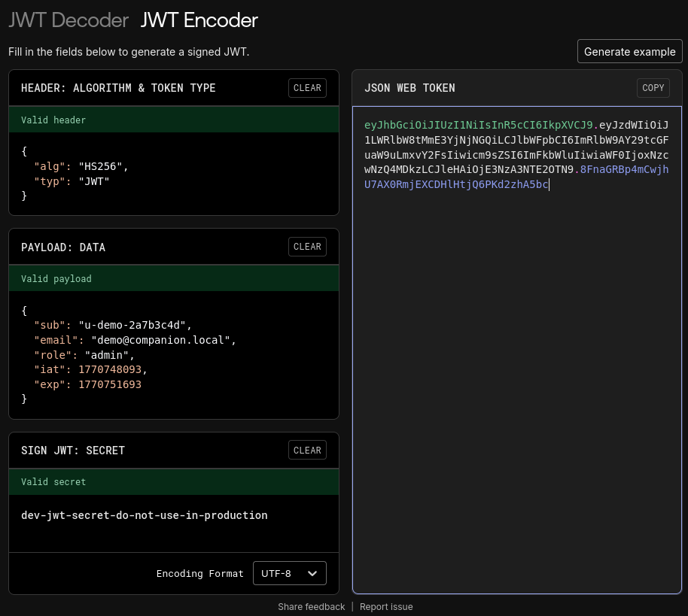Click the Valid header status message

tap(53, 120)
